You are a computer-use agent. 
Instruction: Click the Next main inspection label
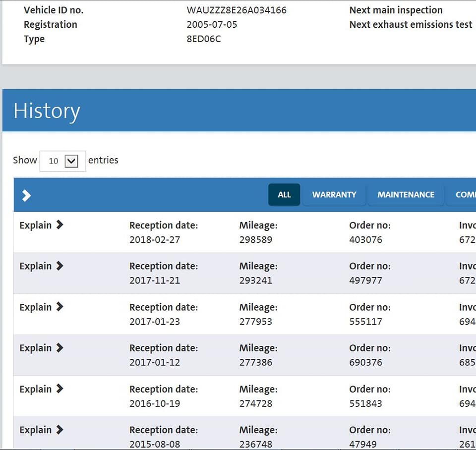click(396, 10)
